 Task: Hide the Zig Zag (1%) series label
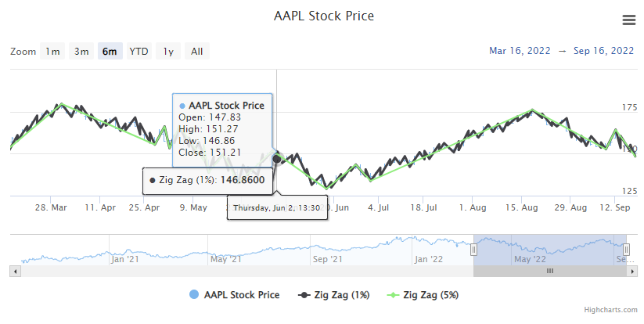(x=342, y=295)
